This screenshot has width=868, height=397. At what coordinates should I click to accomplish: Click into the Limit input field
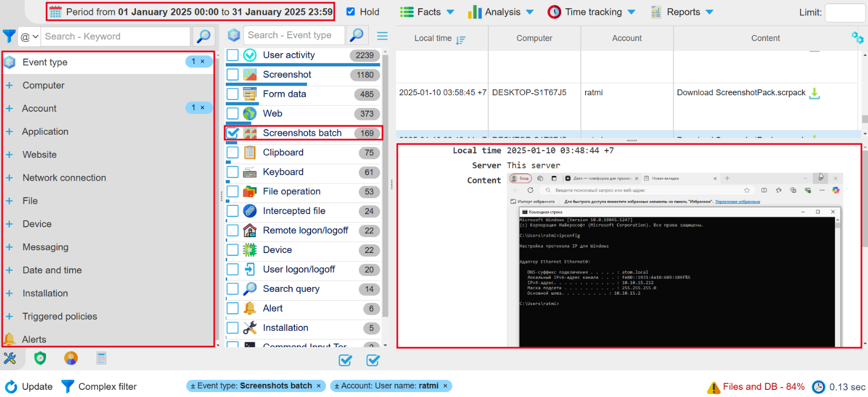[844, 13]
